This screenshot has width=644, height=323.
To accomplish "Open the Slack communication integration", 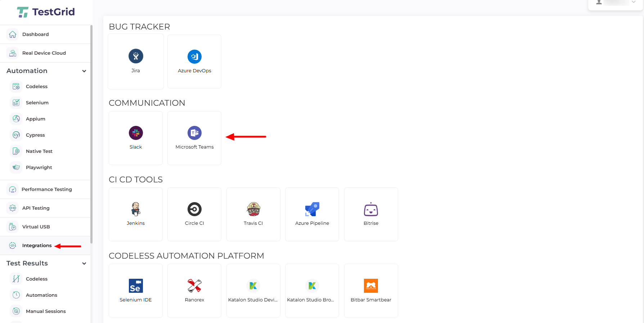I will click(x=136, y=133).
